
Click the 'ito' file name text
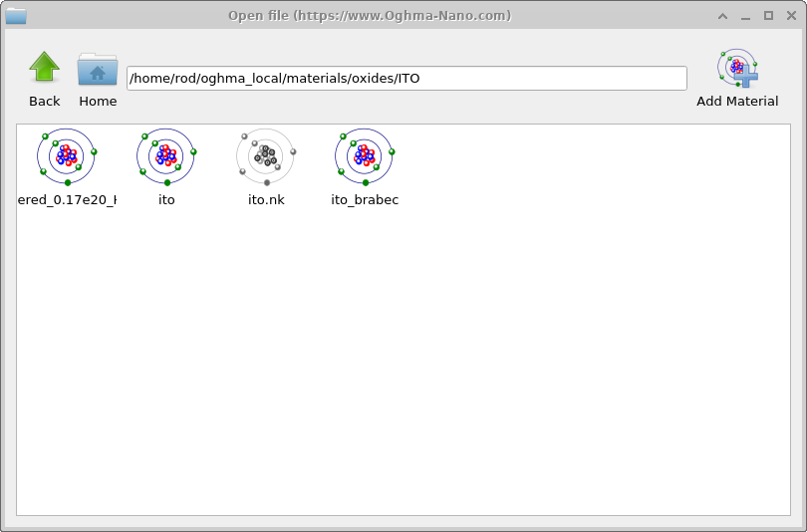pos(166,199)
